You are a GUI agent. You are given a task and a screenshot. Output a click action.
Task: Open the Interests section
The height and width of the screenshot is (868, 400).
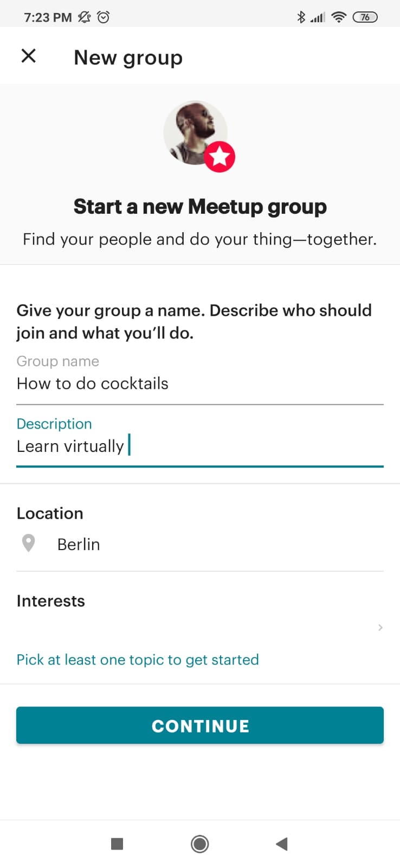coord(50,601)
